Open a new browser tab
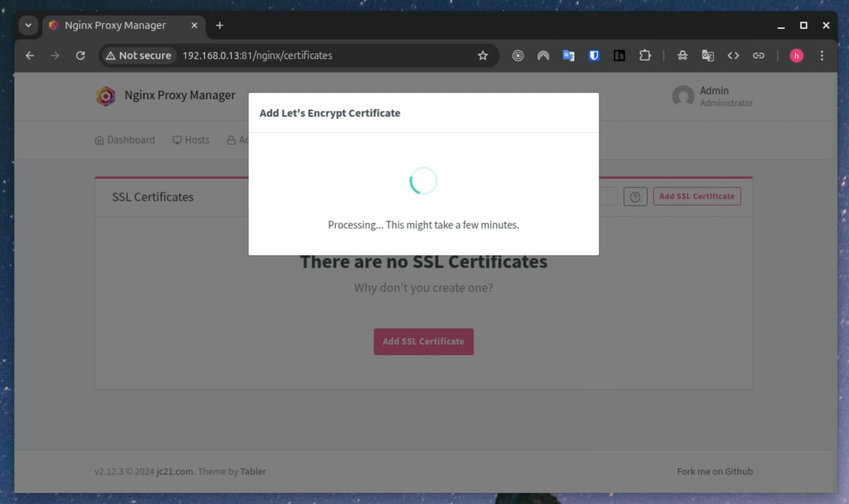 click(220, 25)
